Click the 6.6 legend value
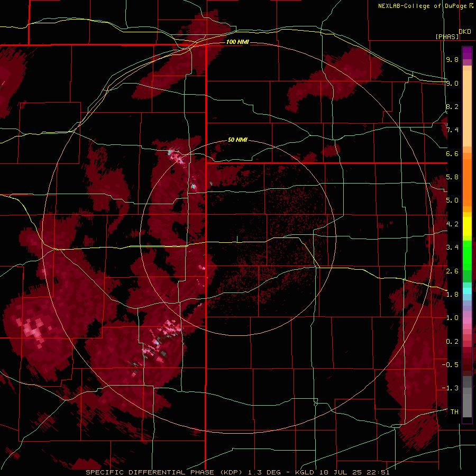The height and width of the screenshot is (476, 476). [x=452, y=153]
